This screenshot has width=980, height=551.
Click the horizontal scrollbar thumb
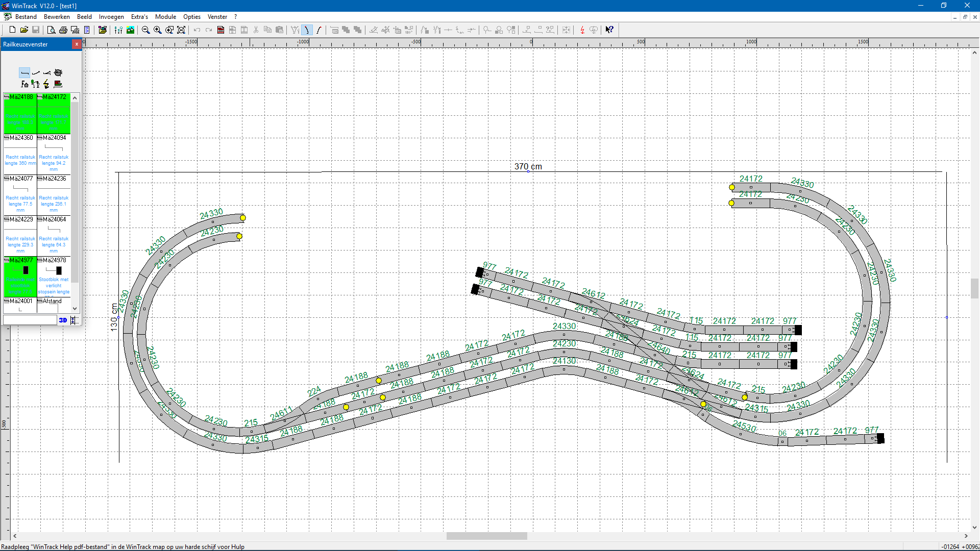486,536
